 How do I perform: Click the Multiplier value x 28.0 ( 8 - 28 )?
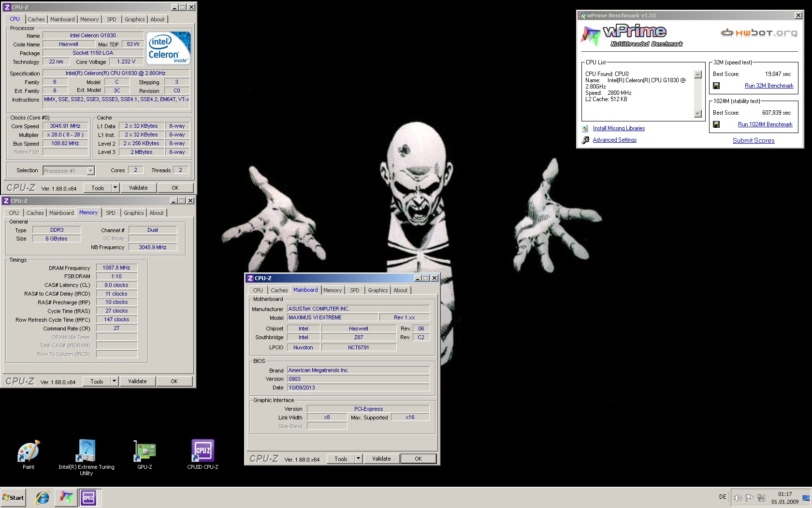point(65,134)
